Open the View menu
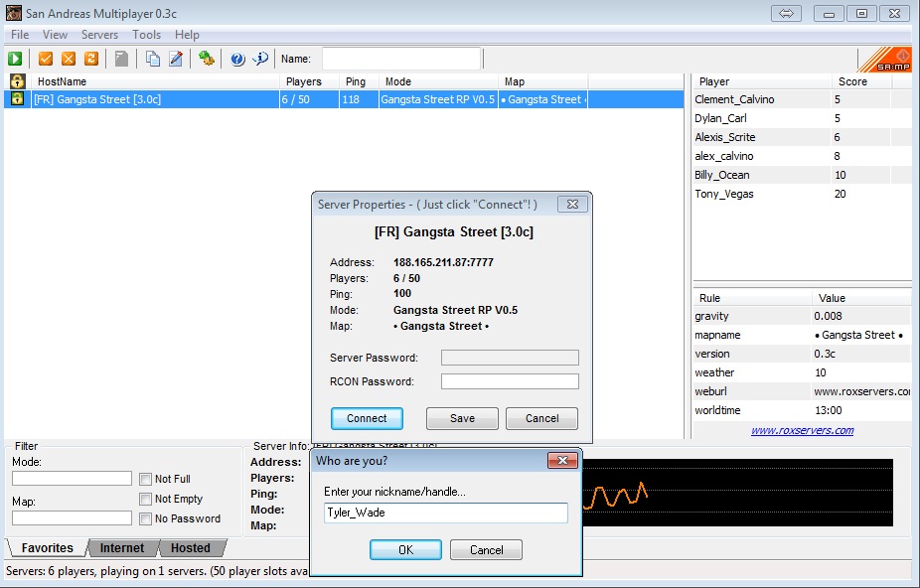This screenshot has height=588, width=920. click(x=56, y=35)
